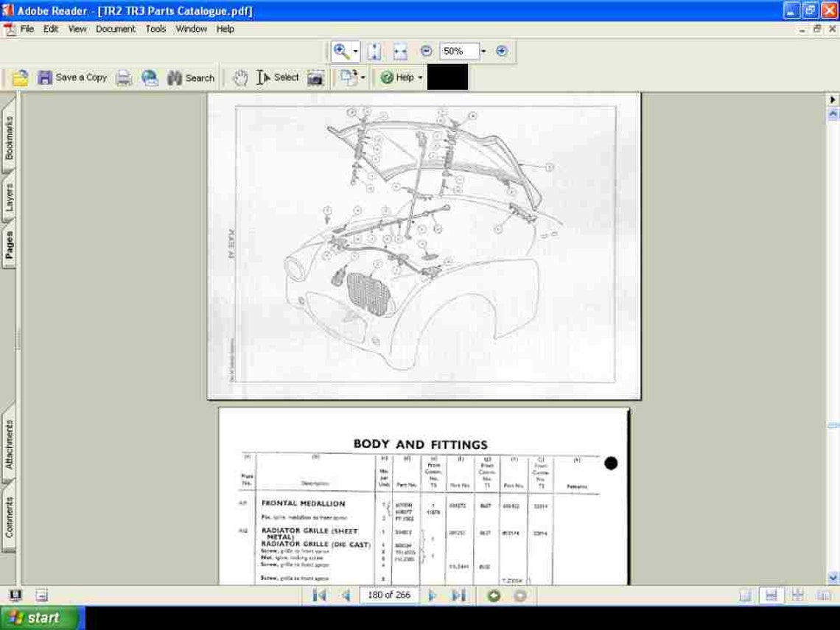Print the document with printer icon

[x=124, y=78]
